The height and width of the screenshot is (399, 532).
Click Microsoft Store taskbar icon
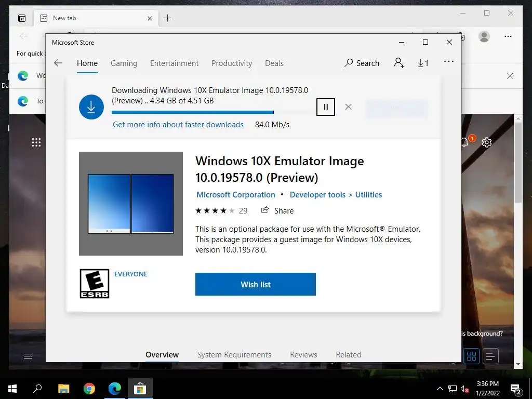click(x=140, y=389)
